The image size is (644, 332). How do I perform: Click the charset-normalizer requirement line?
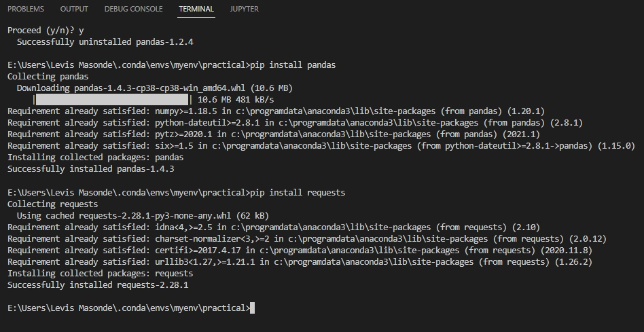(307, 239)
